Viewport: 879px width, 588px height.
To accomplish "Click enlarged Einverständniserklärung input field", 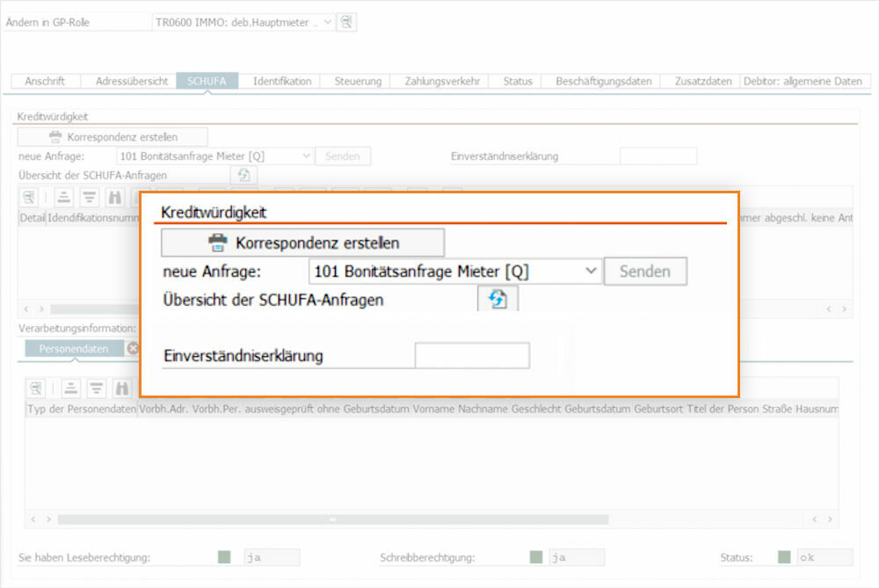I will click(x=472, y=356).
